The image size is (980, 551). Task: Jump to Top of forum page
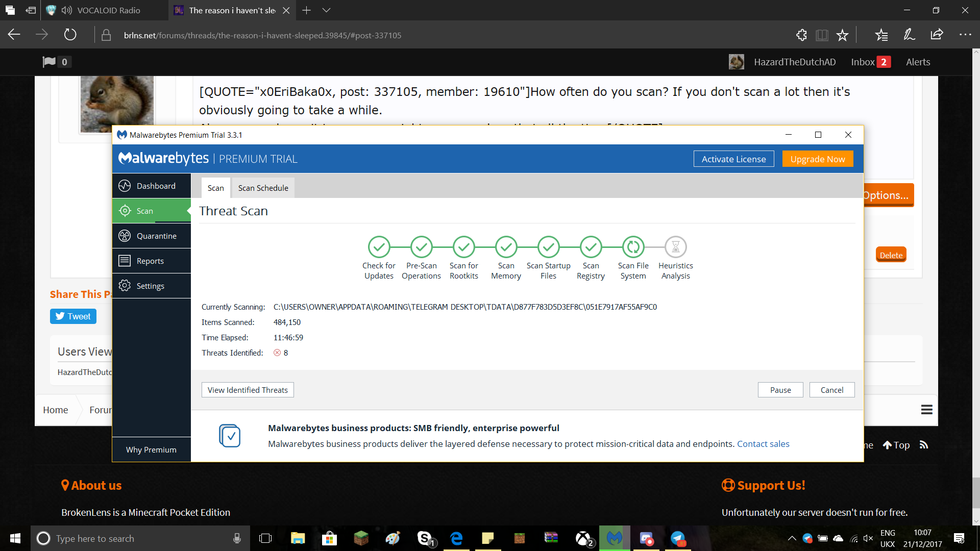coord(896,445)
